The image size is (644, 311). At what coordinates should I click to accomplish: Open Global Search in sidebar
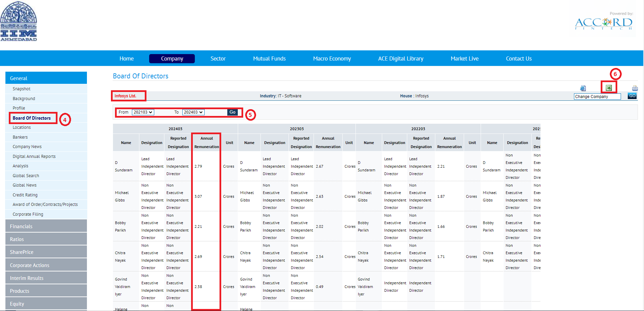click(26, 176)
